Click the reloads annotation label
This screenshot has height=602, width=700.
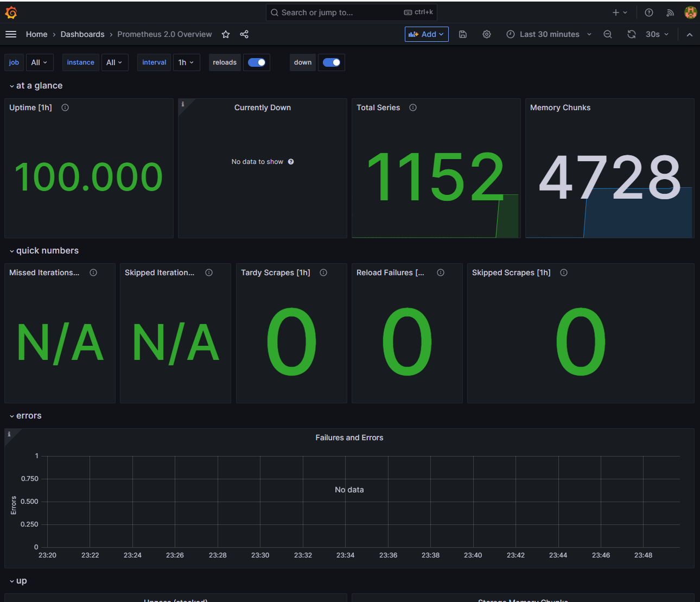click(x=225, y=62)
